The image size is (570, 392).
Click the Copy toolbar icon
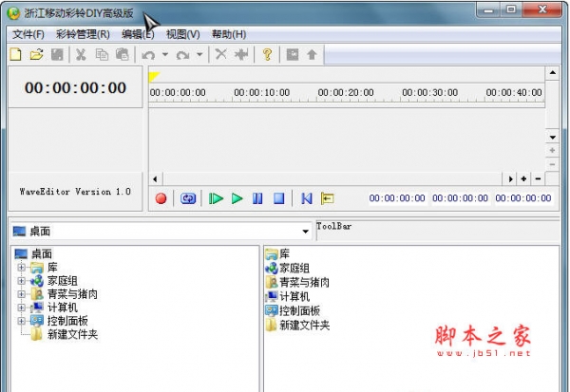click(x=102, y=54)
